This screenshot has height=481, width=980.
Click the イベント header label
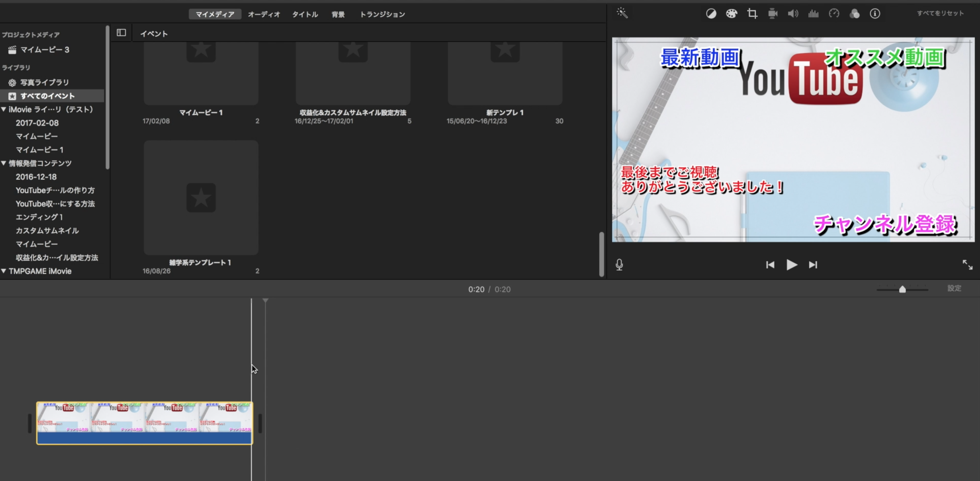click(154, 34)
